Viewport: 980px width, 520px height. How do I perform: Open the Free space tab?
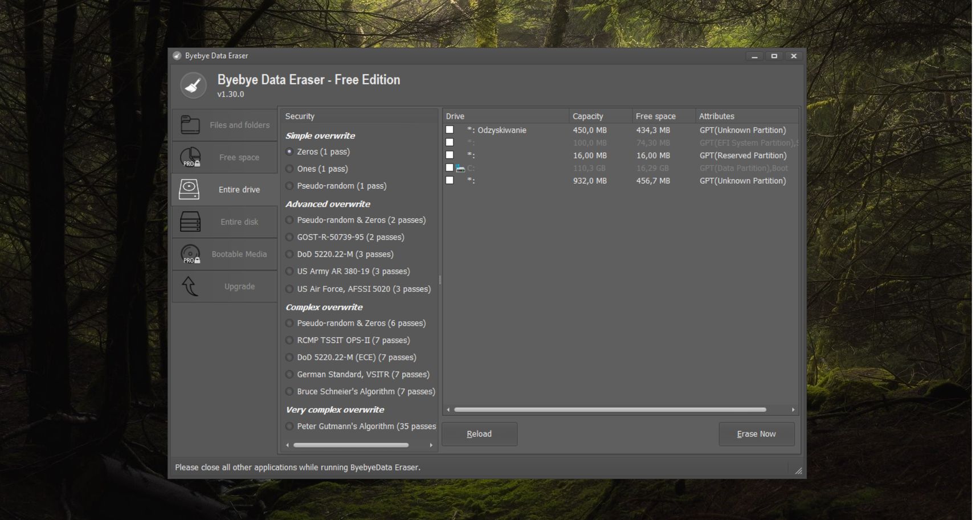224,157
